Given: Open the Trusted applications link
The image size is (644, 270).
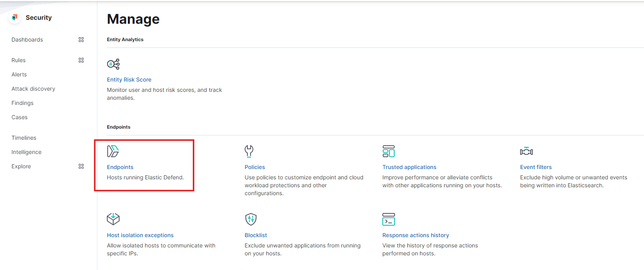Looking at the screenshot, I should [x=409, y=167].
